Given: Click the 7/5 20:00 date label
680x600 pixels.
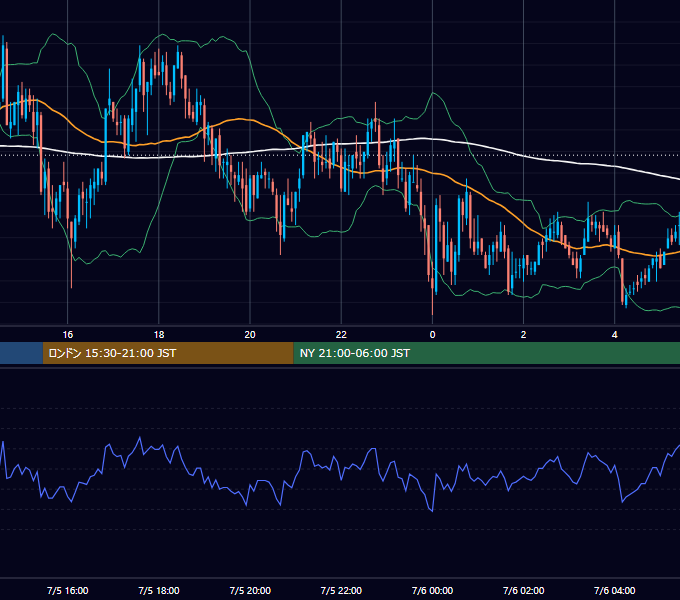Looking at the screenshot, I should coord(250,590).
